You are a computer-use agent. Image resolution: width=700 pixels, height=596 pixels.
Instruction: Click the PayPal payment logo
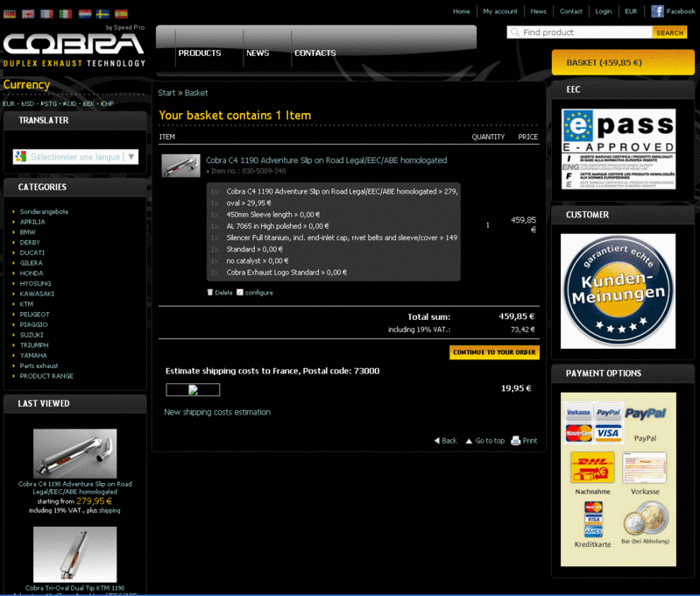tap(645, 414)
